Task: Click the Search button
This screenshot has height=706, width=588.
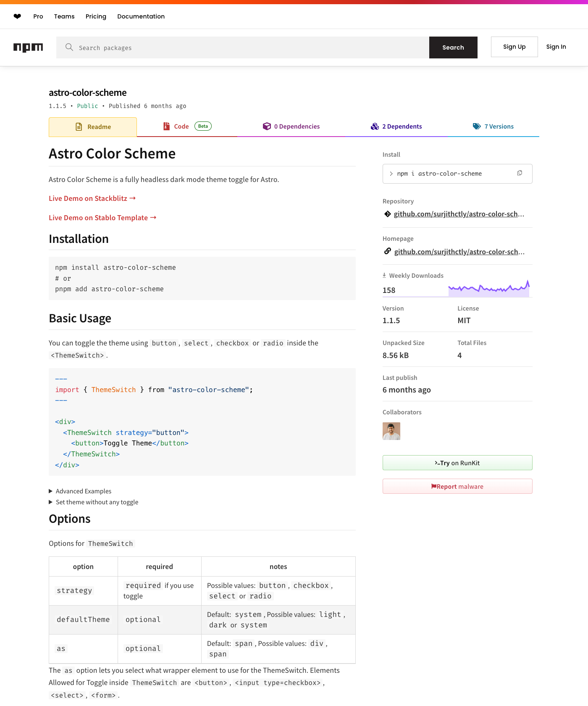Action: [x=453, y=47]
